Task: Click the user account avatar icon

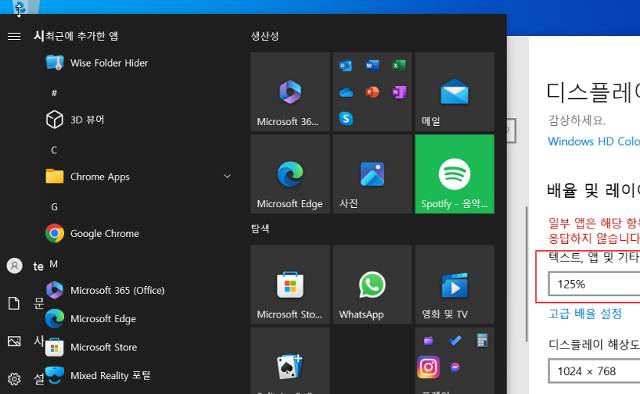Action: tap(14, 266)
